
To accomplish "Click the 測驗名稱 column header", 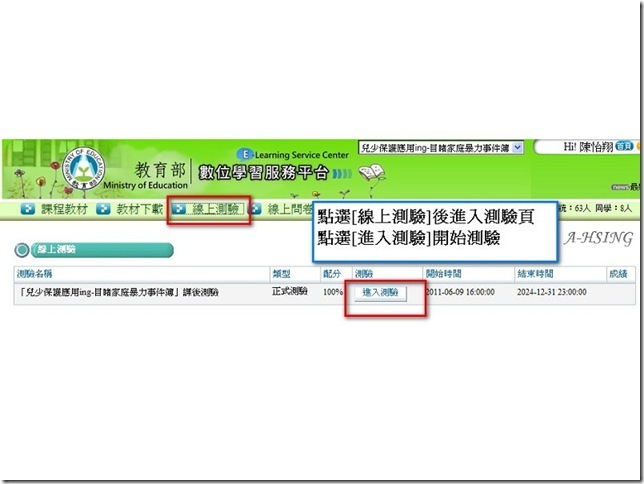I will [x=34, y=274].
